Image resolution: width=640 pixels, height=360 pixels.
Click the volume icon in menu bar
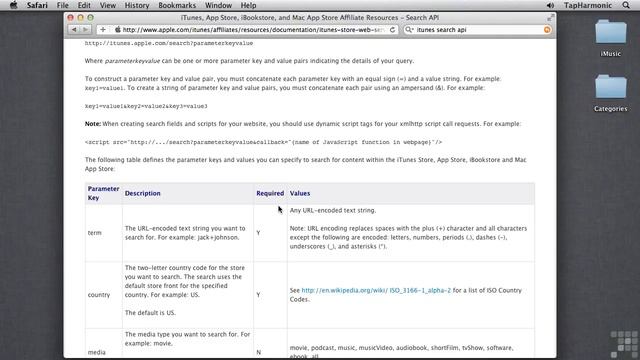pyautogui.click(x=550, y=5)
